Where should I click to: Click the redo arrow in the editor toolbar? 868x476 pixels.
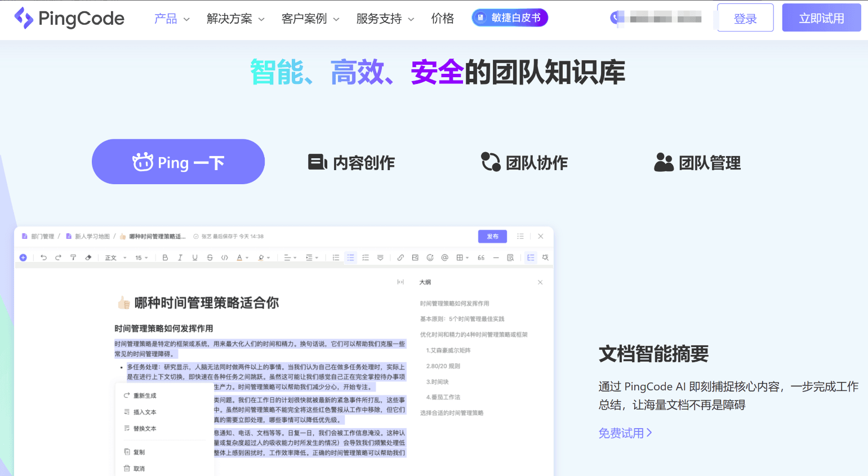tap(58, 257)
